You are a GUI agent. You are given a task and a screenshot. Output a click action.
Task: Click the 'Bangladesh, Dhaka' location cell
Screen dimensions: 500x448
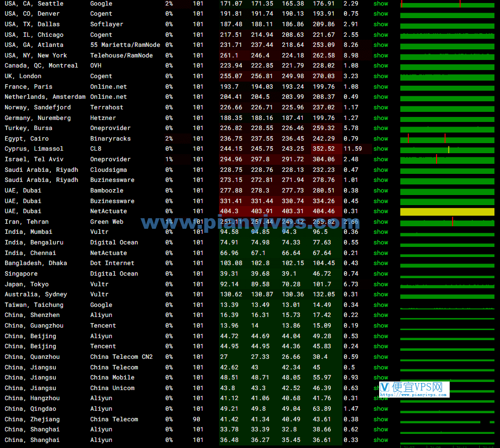pyautogui.click(x=36, y=263)
